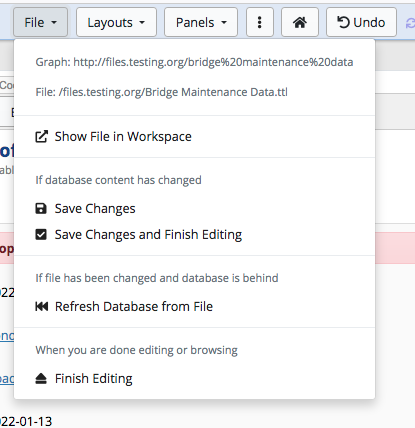Click 'When you are done editing or browsing'

coord(137,350)
